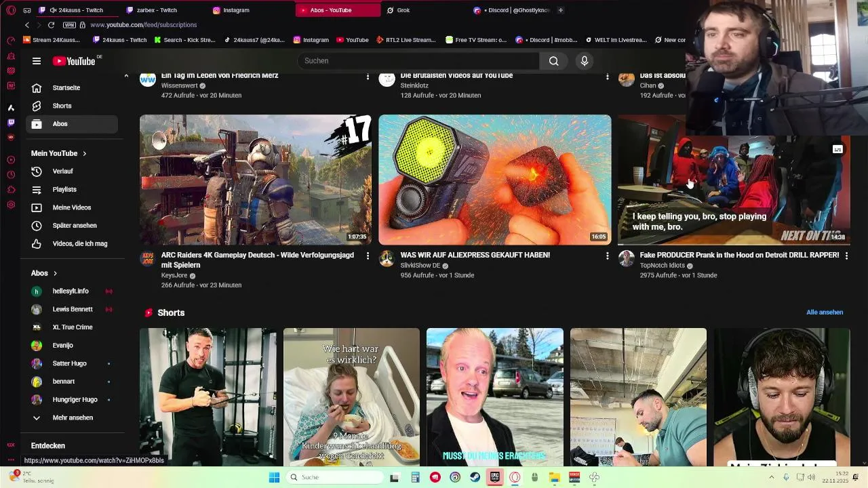The height and width of the screenshot is (488, 868).
Task: Open KeysJore channel avatar
Action: [147, 258]
